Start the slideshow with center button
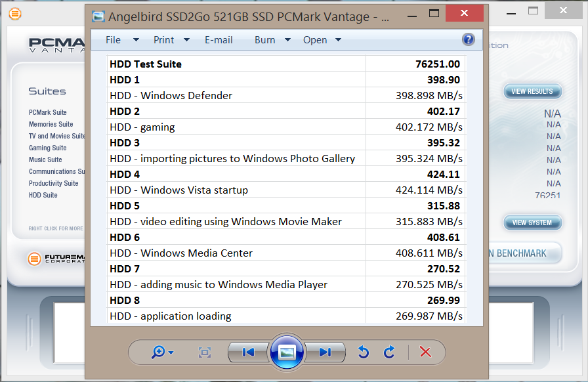Image resolution: width=588 pixels, height=382 pixels. pos(287,352)
